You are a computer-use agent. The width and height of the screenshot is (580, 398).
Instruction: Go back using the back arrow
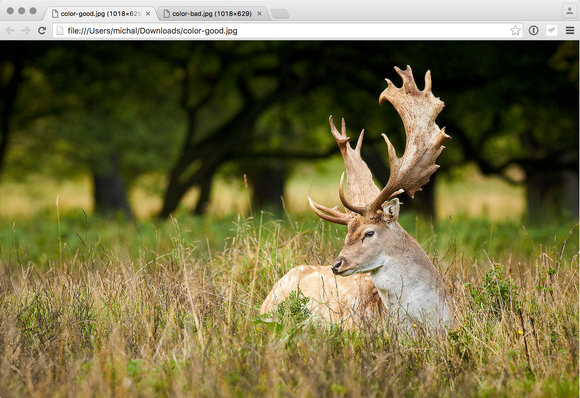10,30
